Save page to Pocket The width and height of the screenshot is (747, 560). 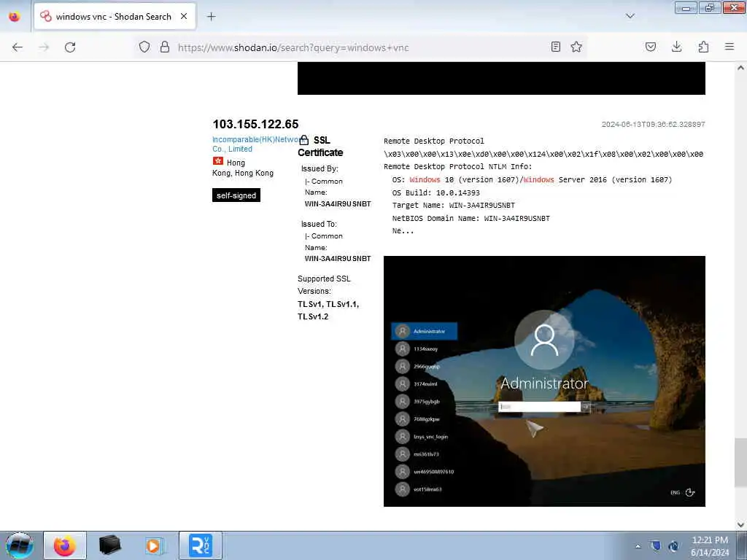pos(651,47)
